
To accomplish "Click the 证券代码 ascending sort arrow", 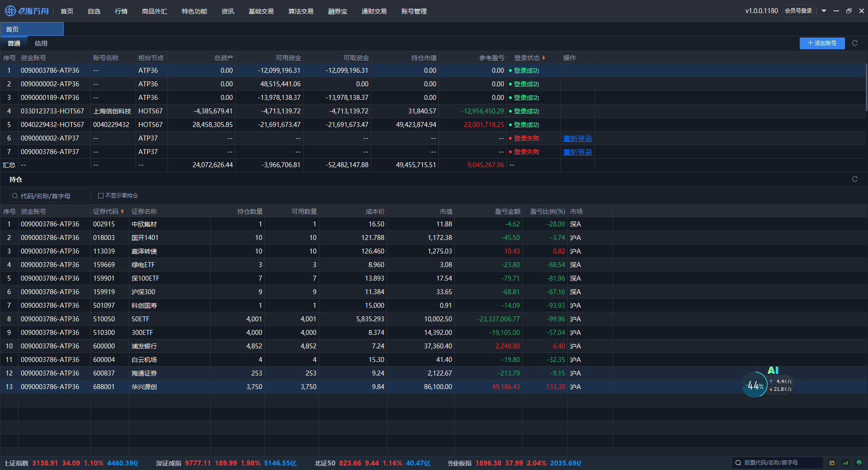I will 122,211.
